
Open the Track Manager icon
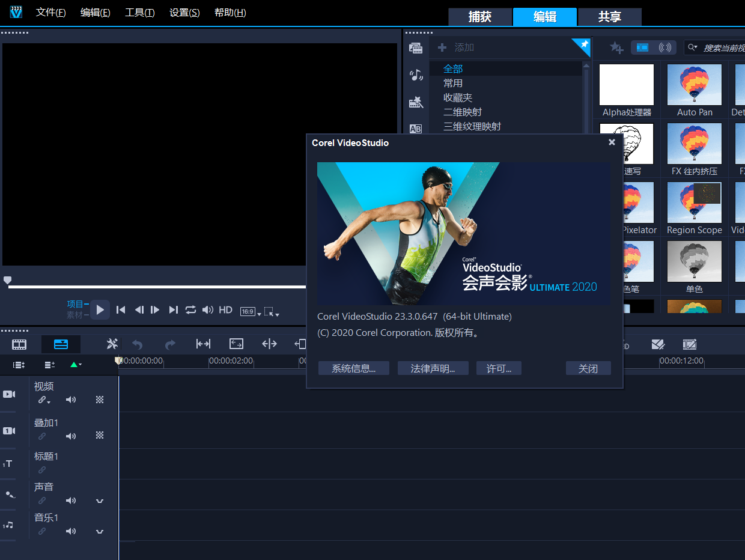click(x=50, y=365)
